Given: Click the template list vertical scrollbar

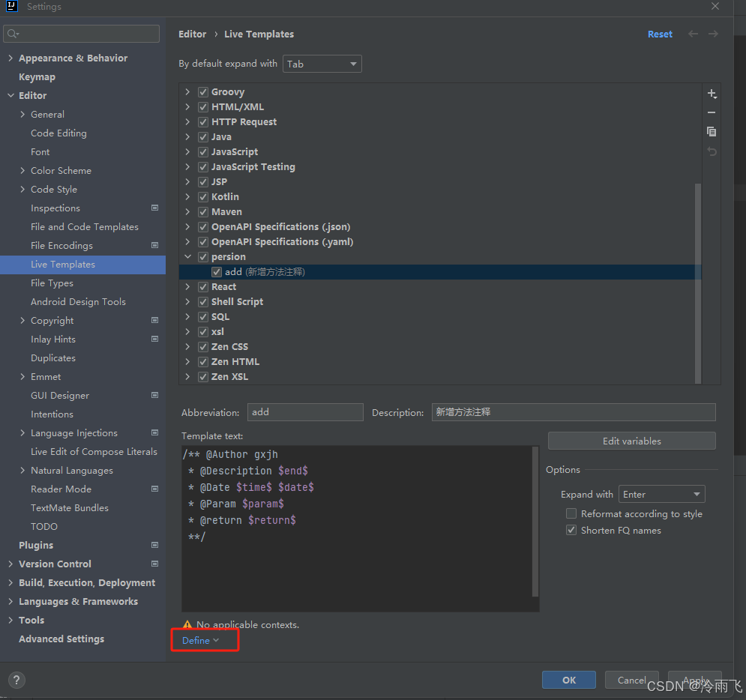Looking at the screenshot, I should (x=698, y=283).
